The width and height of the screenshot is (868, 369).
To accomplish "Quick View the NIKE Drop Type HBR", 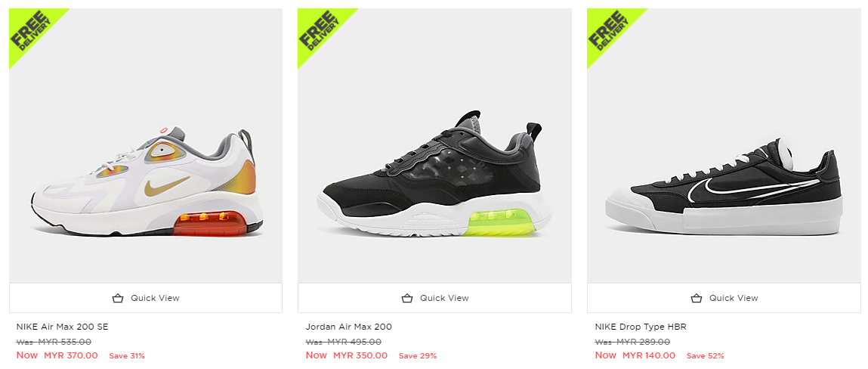I will 733,298.
